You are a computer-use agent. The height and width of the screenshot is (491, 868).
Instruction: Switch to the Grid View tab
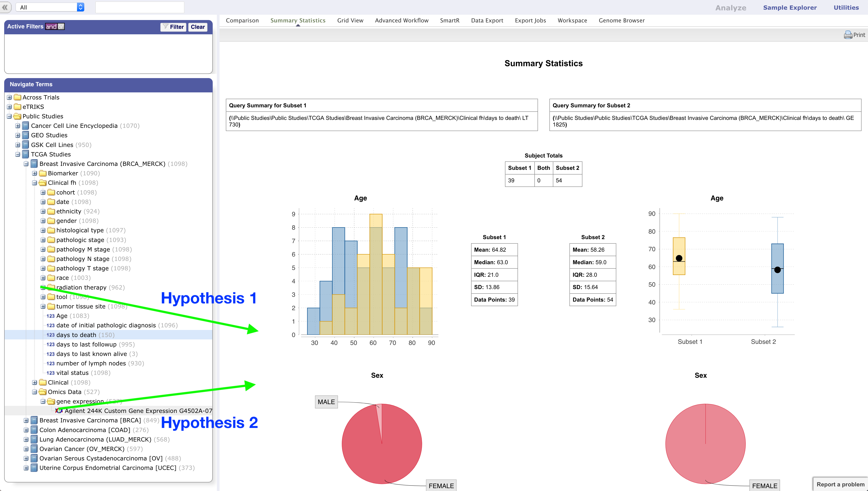click(350, 21)
